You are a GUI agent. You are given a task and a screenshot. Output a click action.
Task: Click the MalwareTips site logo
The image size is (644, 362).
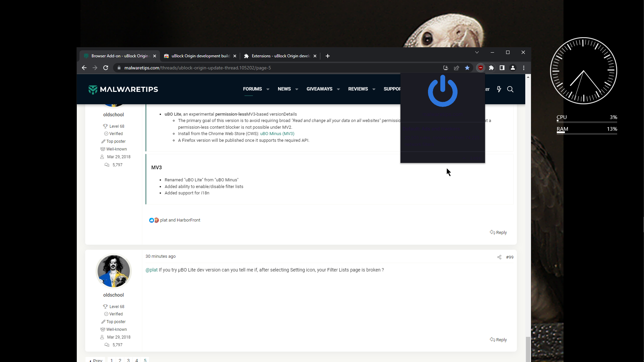click(123, 89)
